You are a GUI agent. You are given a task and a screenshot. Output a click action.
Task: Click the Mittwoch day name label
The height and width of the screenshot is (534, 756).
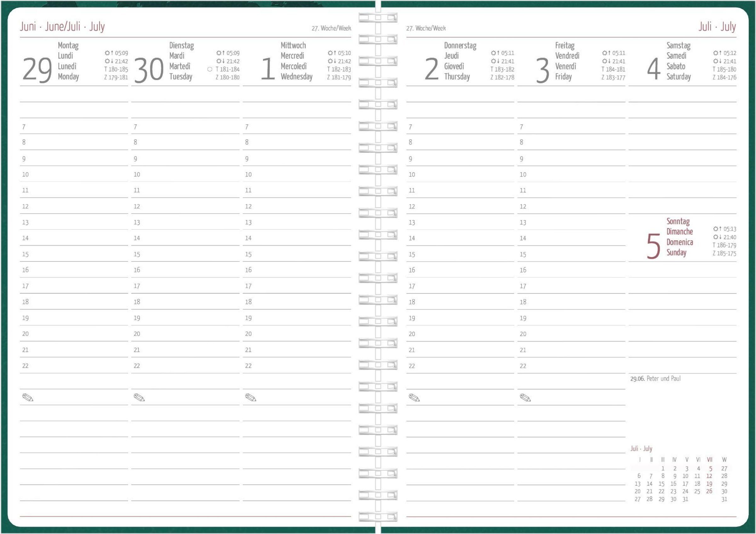293,45
